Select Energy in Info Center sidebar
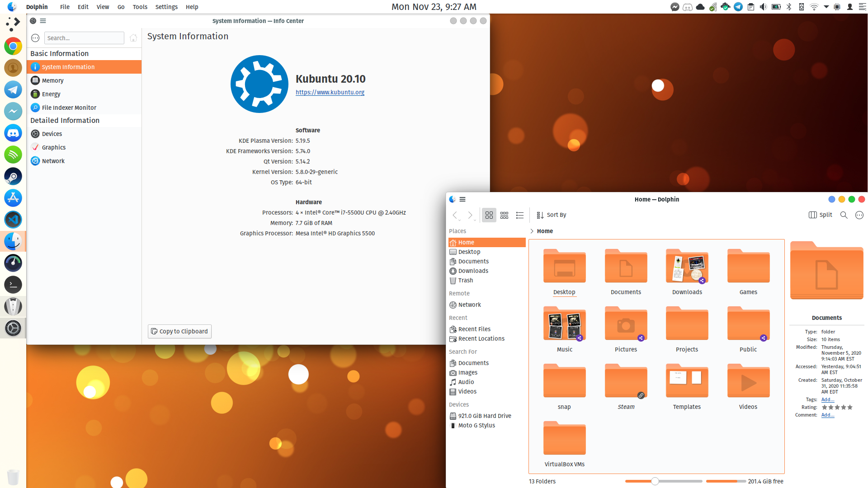868x488 pixels. (x=84, y=94)
